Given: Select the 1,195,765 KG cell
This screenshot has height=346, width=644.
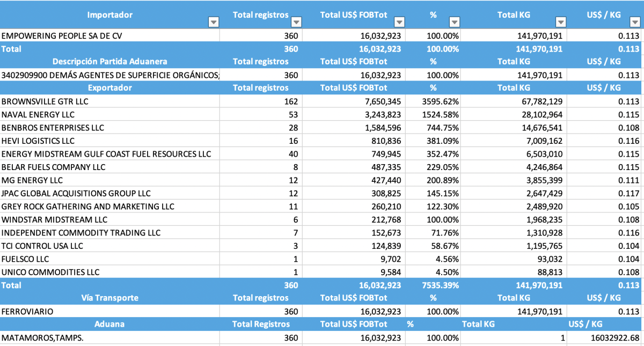Looking at the screenshot, I should click(514, 246).
